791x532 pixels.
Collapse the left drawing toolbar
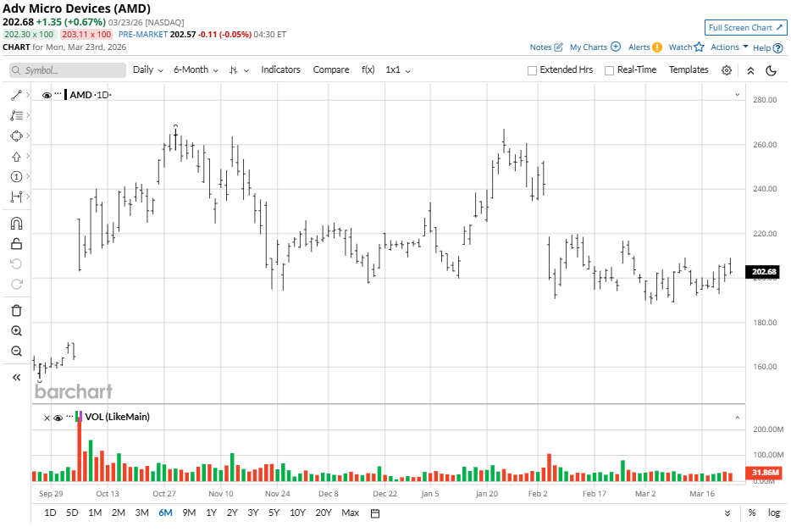[x=16, y=378]
